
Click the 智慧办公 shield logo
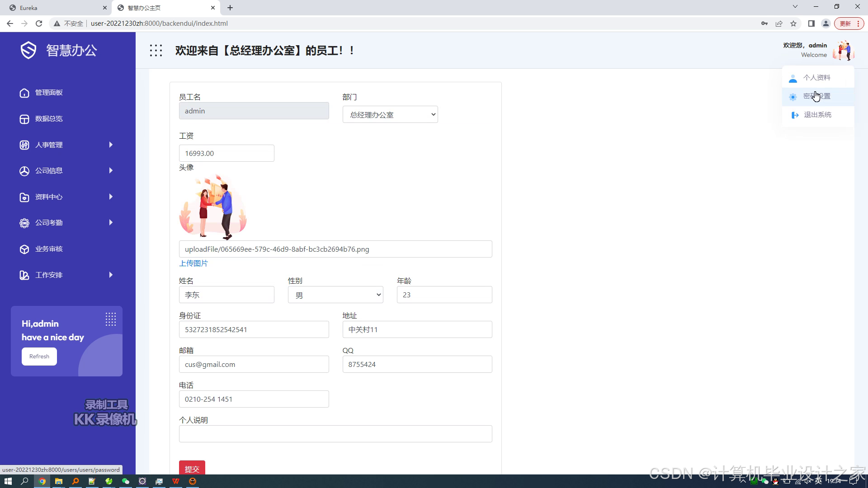(28, 50)
